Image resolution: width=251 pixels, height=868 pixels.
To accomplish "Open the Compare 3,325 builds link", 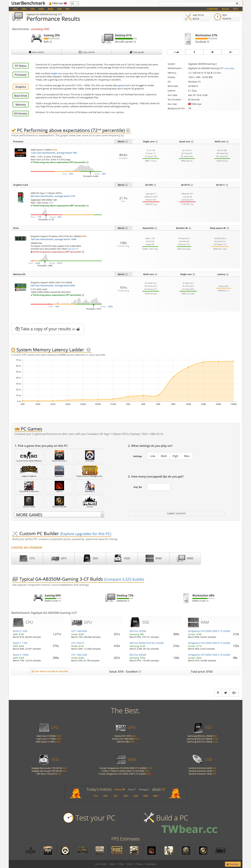I will tap(124, 580).
